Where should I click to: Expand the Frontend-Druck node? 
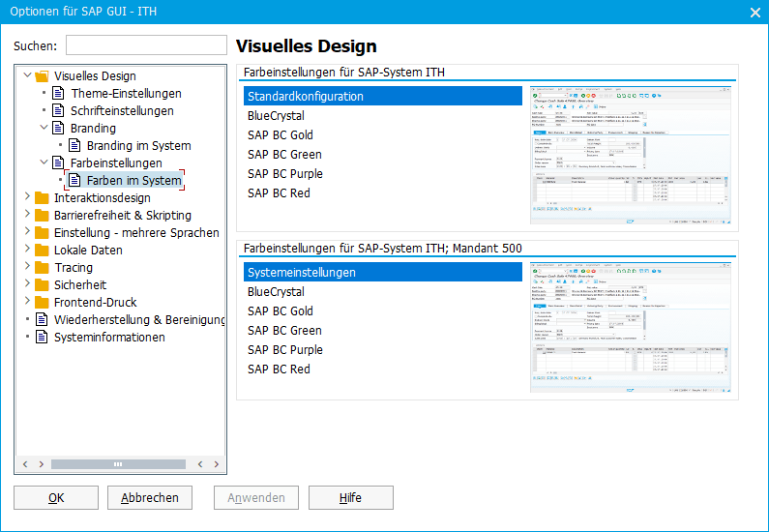[x=27, y=302]
